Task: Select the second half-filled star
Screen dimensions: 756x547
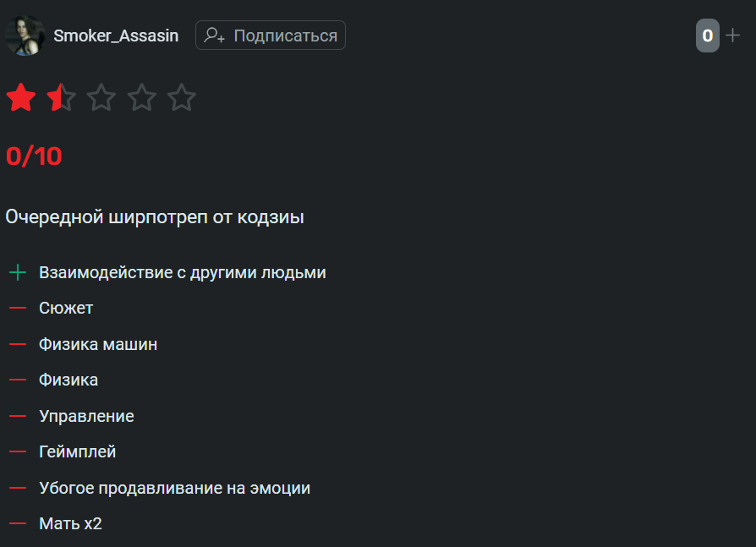Action: click(x=61, y=97)
